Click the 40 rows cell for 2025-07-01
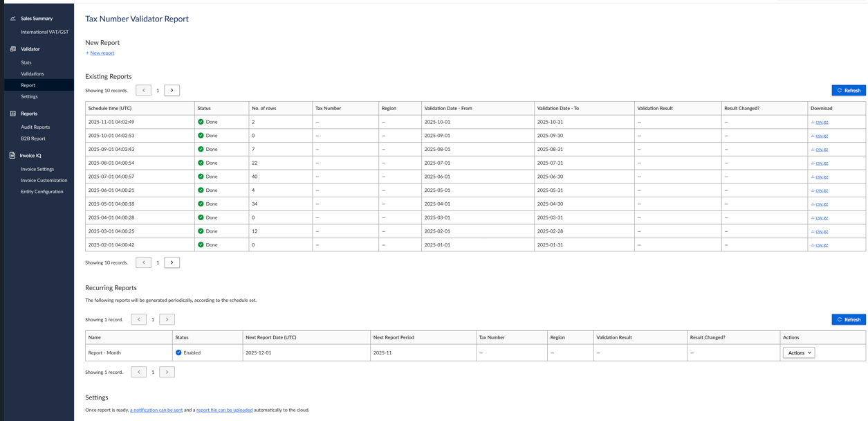The height and width of the screenshot is (421, 868). click(x=280, y=177)
